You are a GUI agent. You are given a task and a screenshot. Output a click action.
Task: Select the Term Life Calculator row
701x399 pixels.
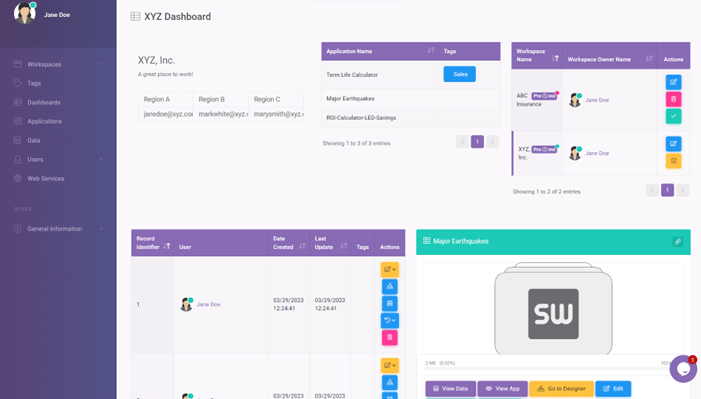point(410,75)
